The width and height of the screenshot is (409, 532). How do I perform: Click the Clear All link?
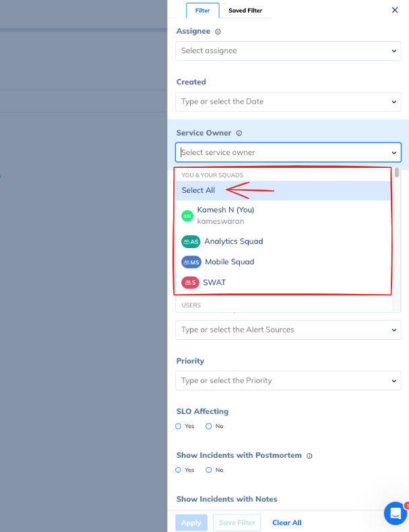tap(286, 523)
